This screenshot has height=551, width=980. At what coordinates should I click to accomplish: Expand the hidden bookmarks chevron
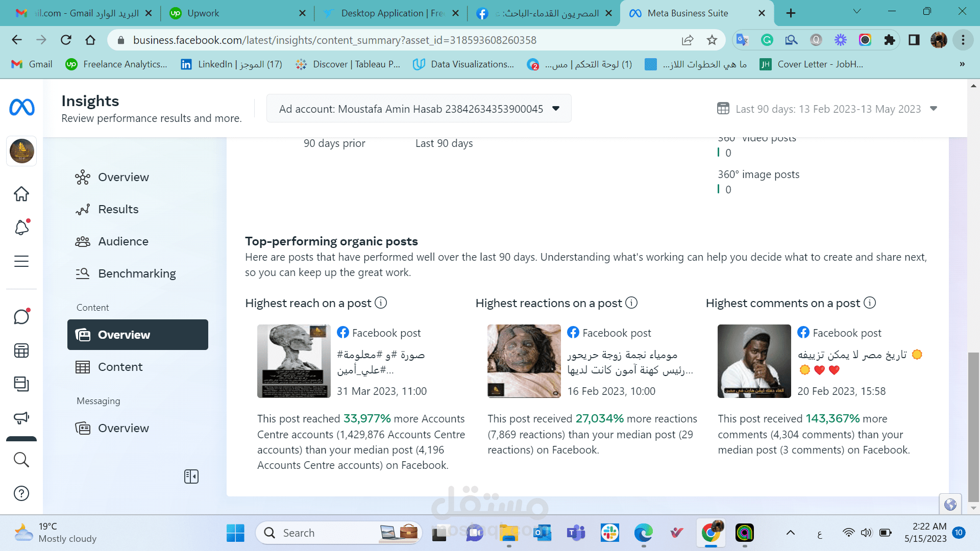coord(962,64)
